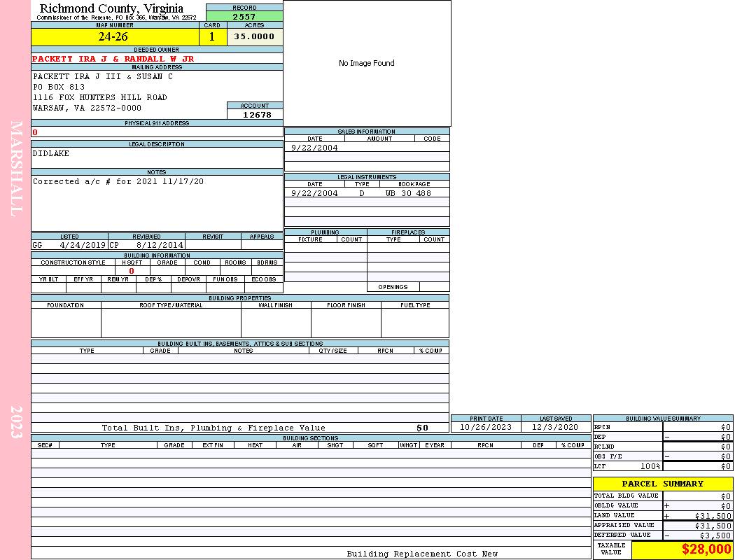
Task: Click the reviewed date 8/12/2014
Action: coord(160,246)
